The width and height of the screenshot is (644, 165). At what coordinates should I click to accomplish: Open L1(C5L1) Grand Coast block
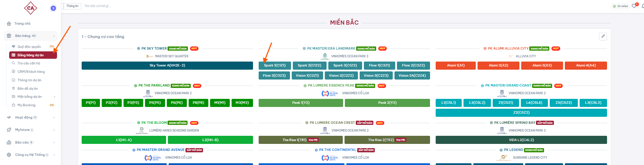449,103
